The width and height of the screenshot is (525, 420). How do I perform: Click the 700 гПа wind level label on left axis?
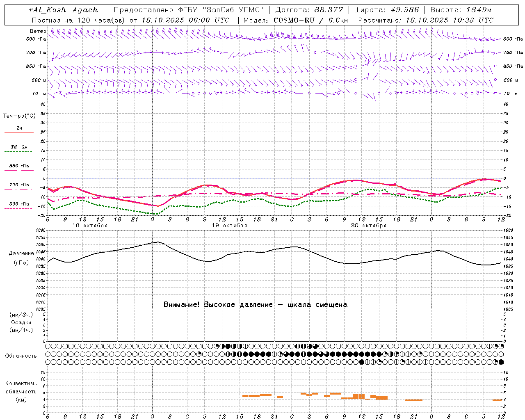pyautogui.click(x=36, y=52)
